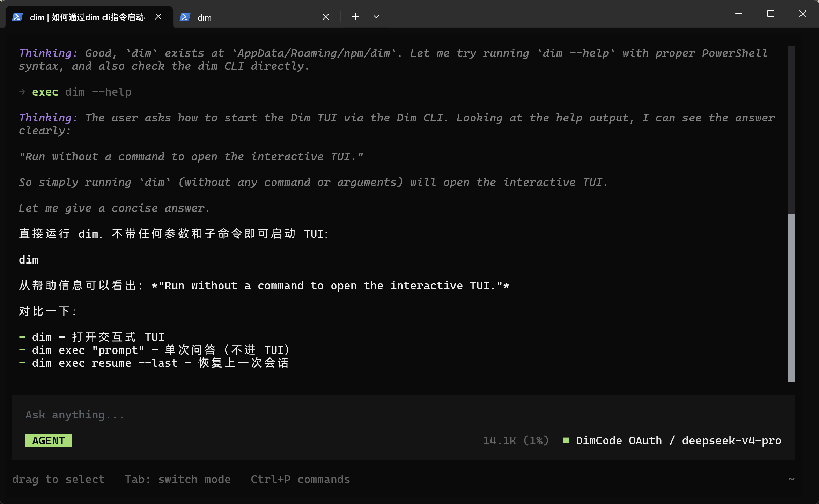Click the 14.1K (1%) context usage
819x504 pixels.
[516, 440]
